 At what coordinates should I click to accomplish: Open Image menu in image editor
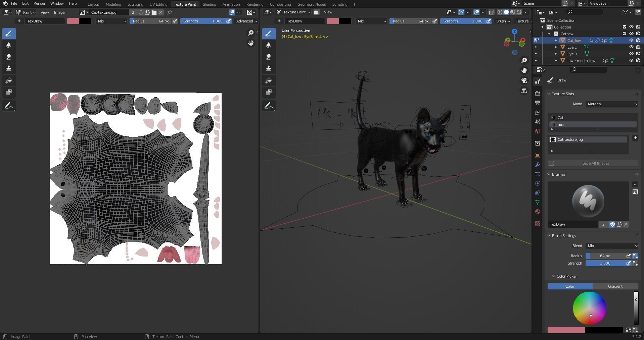pyautogui.click(x=59, y=12)
